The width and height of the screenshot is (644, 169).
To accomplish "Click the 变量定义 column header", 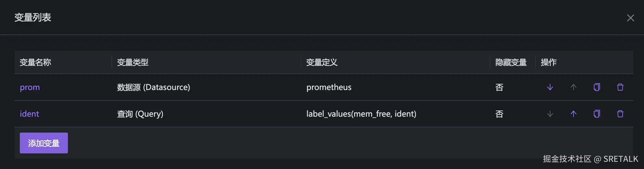I will 322,62.
